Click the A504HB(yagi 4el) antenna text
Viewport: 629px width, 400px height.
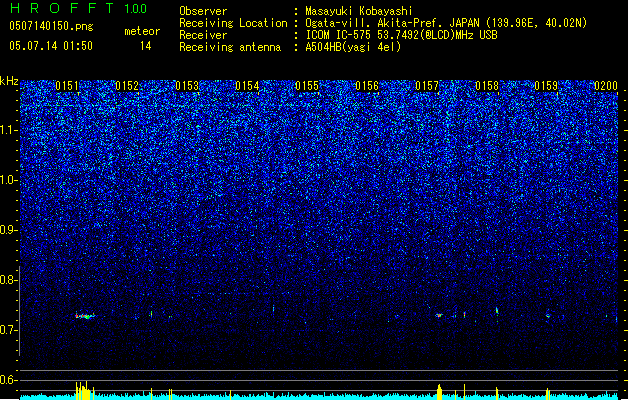tap(353, 47)
